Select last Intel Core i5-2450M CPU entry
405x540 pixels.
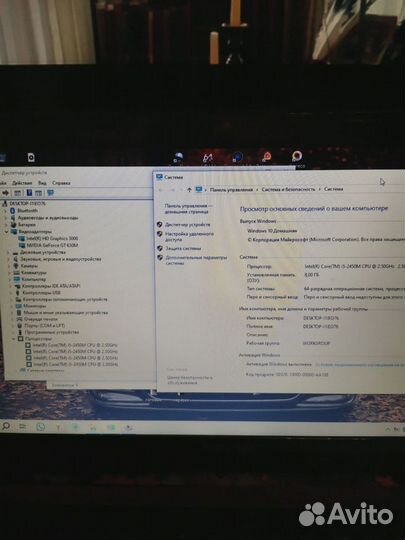75,364
